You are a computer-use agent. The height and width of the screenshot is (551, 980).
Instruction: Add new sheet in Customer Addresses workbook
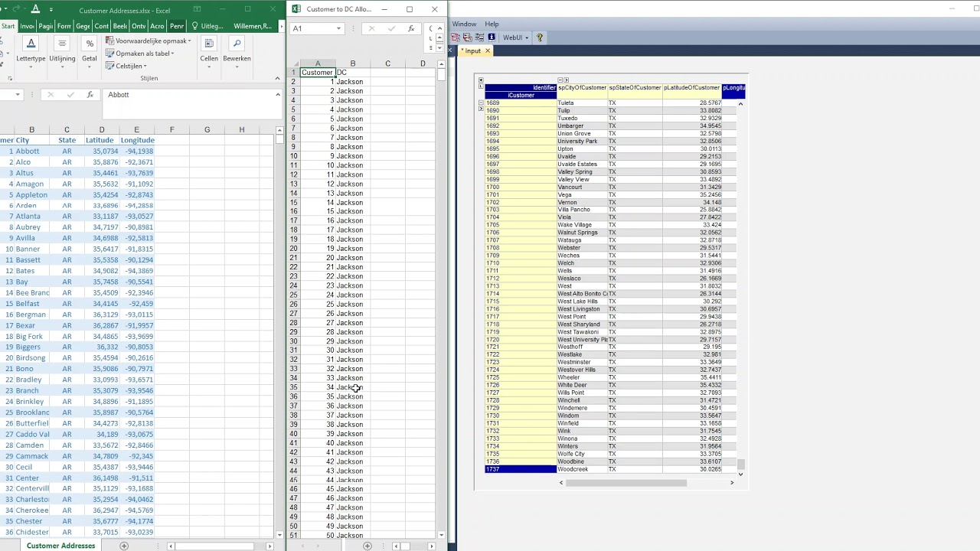click(x=124, y=546)
